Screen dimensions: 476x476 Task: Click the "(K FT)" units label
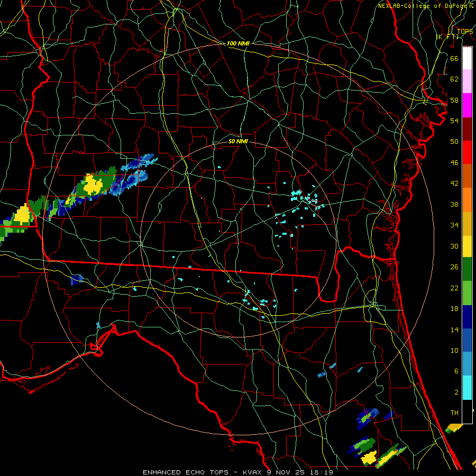(447, 36)
